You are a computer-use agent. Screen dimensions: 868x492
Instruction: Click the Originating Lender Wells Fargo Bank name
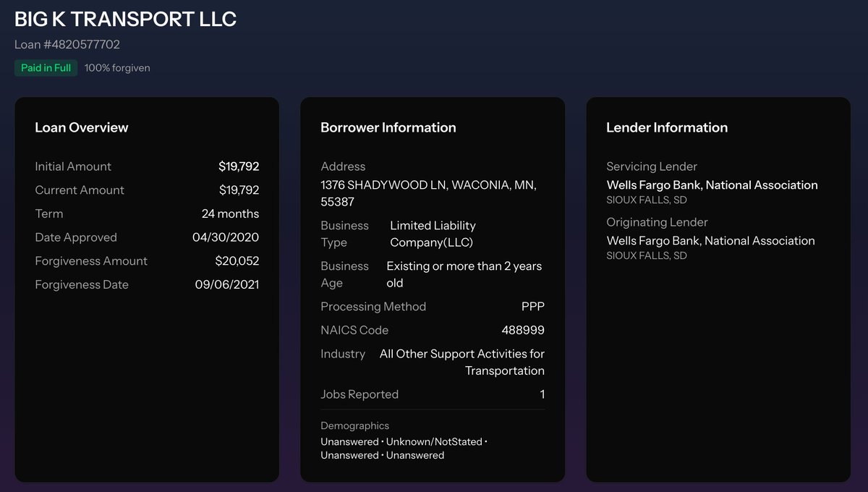tap(710, 241)
